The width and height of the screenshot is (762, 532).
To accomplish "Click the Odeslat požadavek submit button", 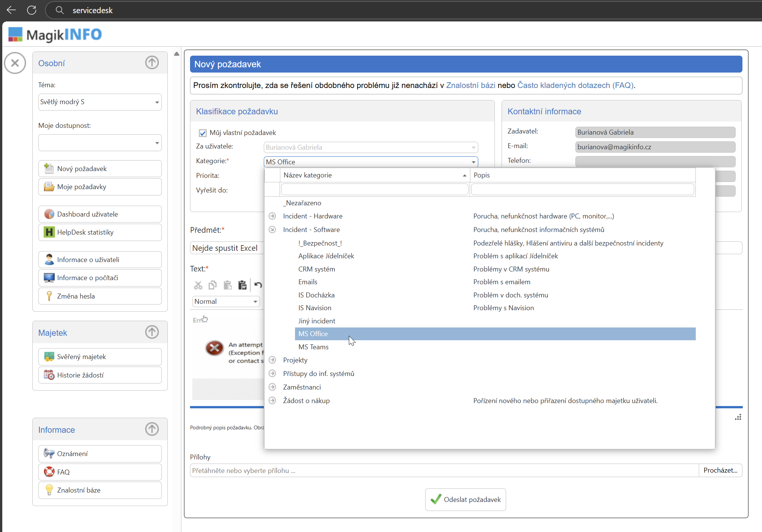I will click(x=465, y=499).
